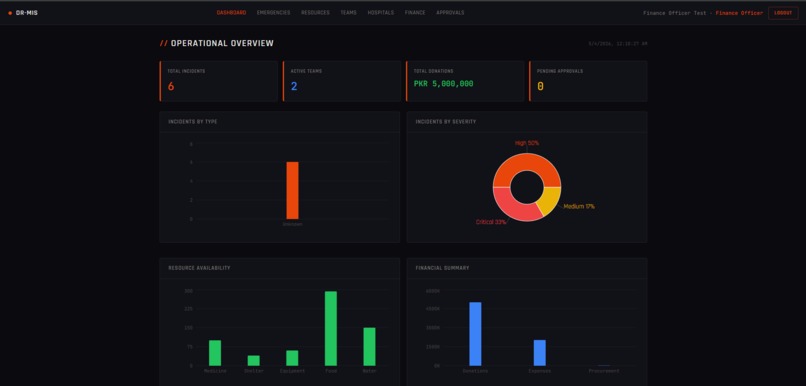Click the 'Critical 33%' chart label

click(x=491, y=222)
